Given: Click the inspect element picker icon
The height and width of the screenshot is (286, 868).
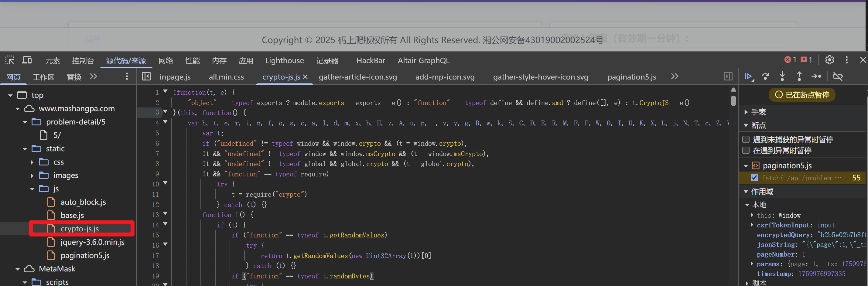Looking at the screenshot, I should click(10, 60).
